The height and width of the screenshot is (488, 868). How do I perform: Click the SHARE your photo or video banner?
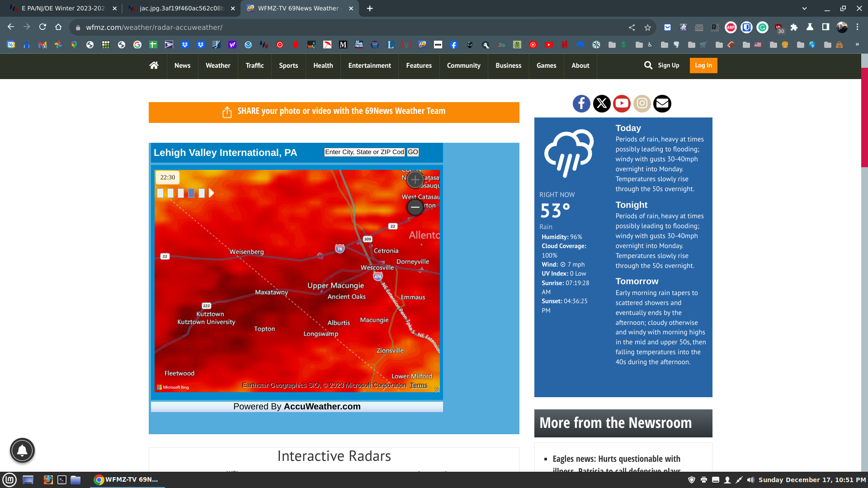(334, 112)
